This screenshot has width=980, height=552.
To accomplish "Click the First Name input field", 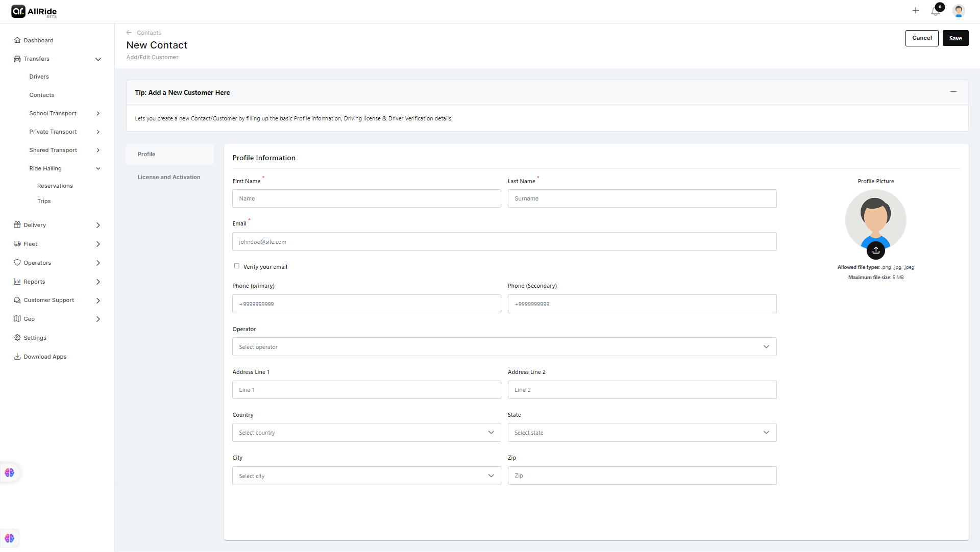I will click(x=366, y=198).
